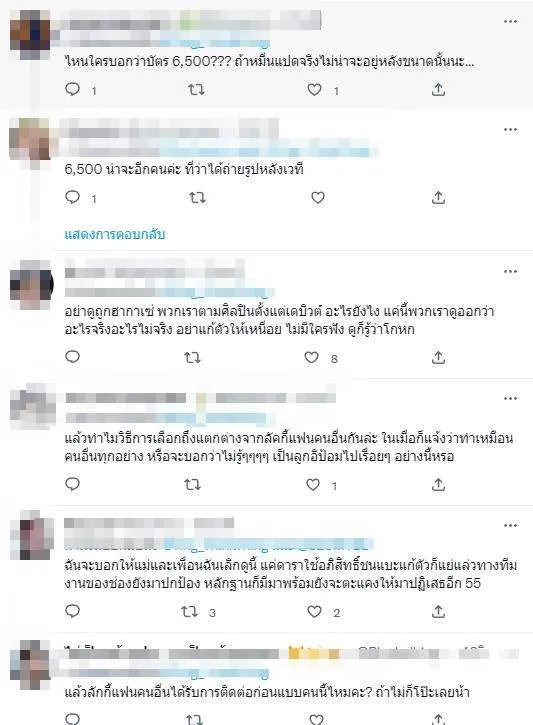This screenshot has width=533, height=725.
Task: Open more options on second tweet about 6,500
Action: click(x=510, y=129)
